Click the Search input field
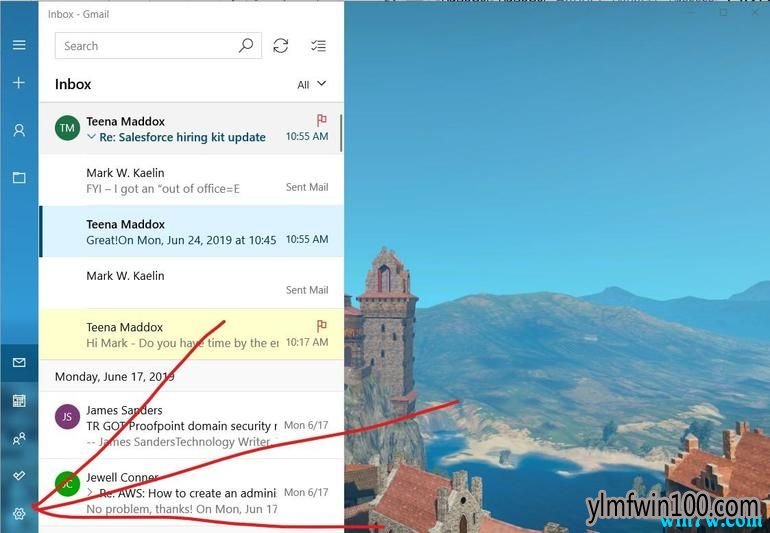The width and height of the screenshot is (770, 533). click(158, 46)
